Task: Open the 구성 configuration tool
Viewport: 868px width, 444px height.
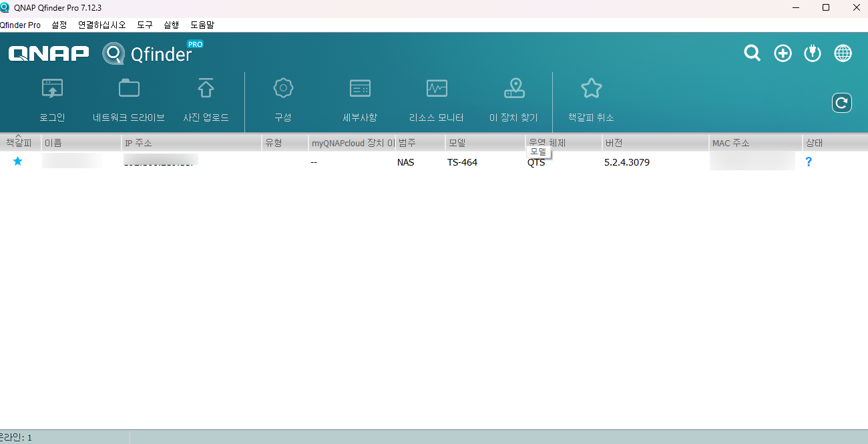Action: coord(283,88)
